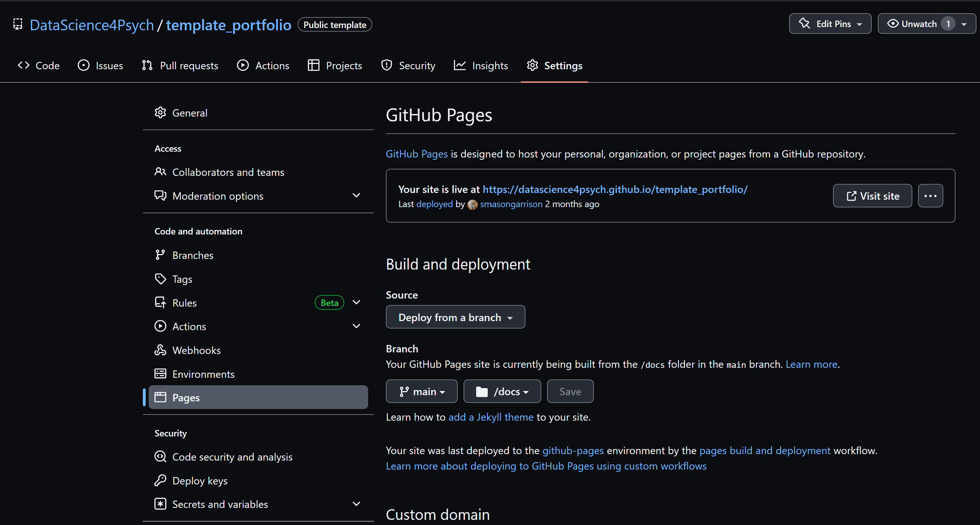Click the General gear icon in the sidebar
The image size is (980, 525).
pos(160,113)
